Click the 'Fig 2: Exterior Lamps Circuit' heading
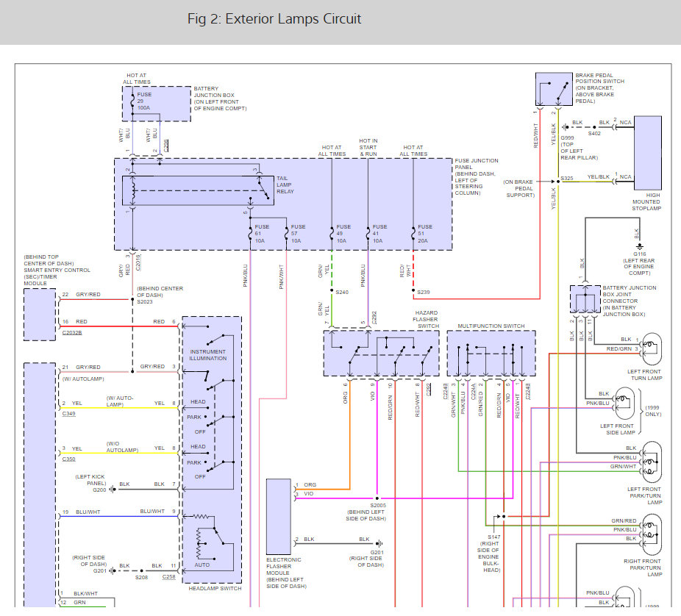 click(x=274, y=19)
